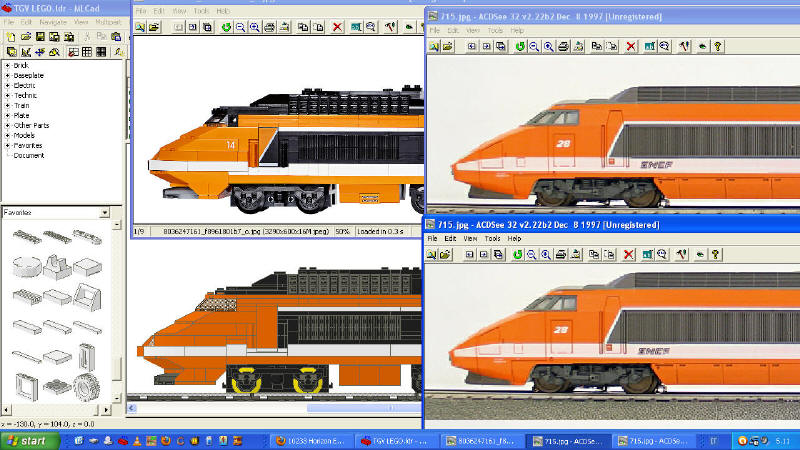
Task: Open MLCad Navigate menu
Action: point(53,22)
